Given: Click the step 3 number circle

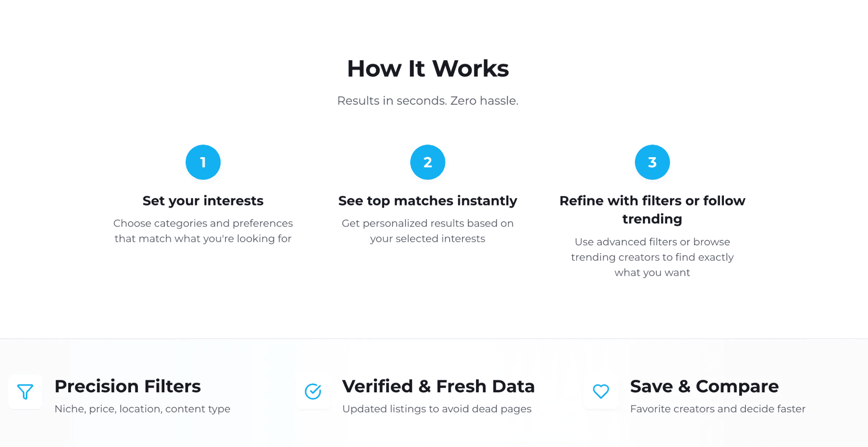Looking at the screenshot, I should (x=652, y=162).
